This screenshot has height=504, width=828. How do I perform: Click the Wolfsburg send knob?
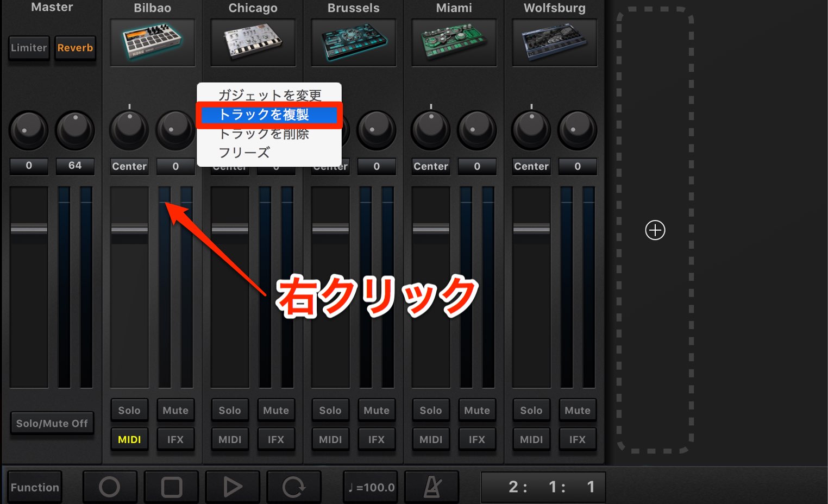pos(578,130)
